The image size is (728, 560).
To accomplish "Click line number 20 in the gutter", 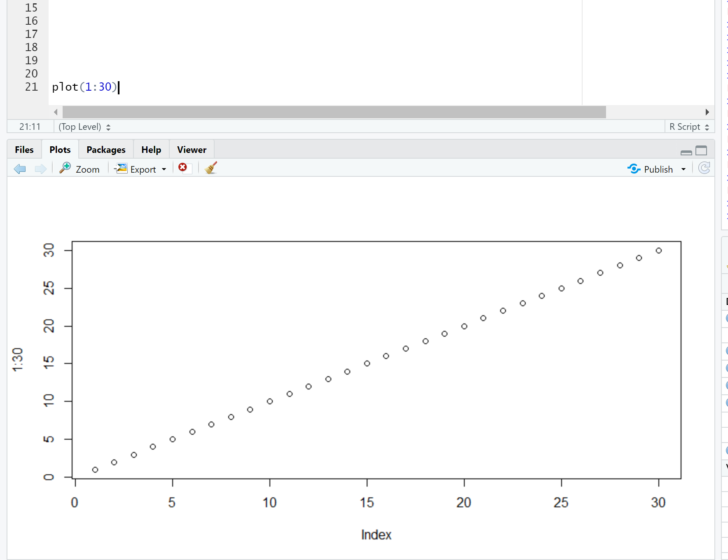I will [x=31, y=74].
